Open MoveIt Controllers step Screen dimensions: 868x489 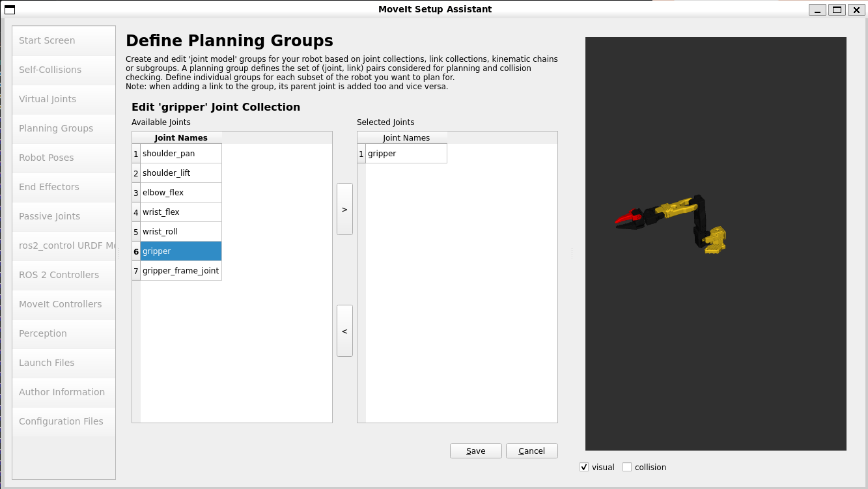[64, 304]
